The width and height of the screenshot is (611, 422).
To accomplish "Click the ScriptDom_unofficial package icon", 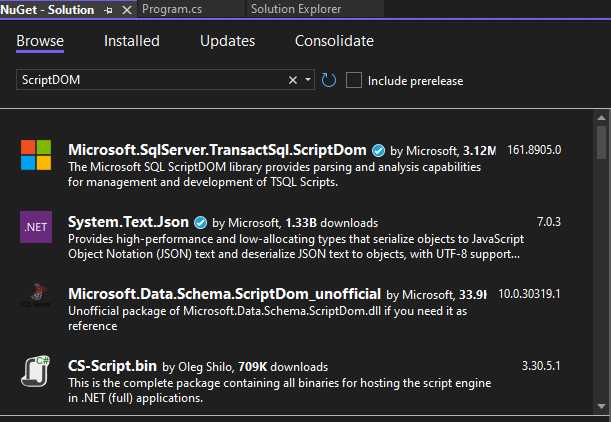I will (x=36, y=296).
